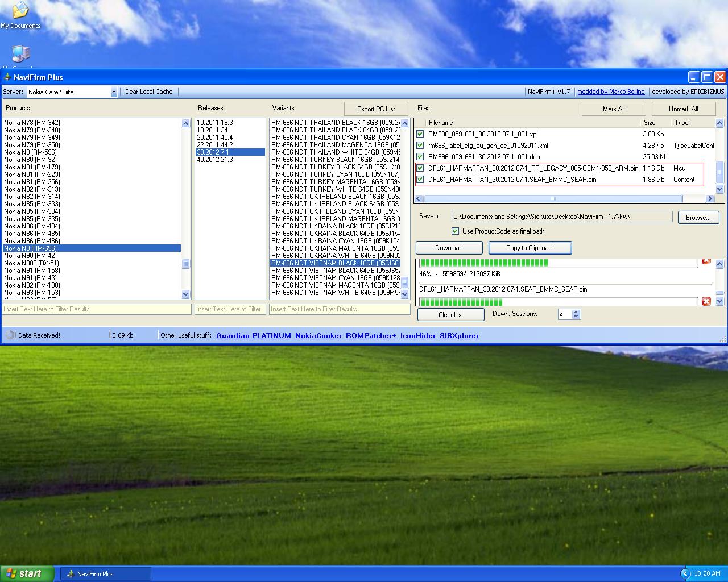
Task: Click Variants list scroll-down arrow
Action: [405, 294]
